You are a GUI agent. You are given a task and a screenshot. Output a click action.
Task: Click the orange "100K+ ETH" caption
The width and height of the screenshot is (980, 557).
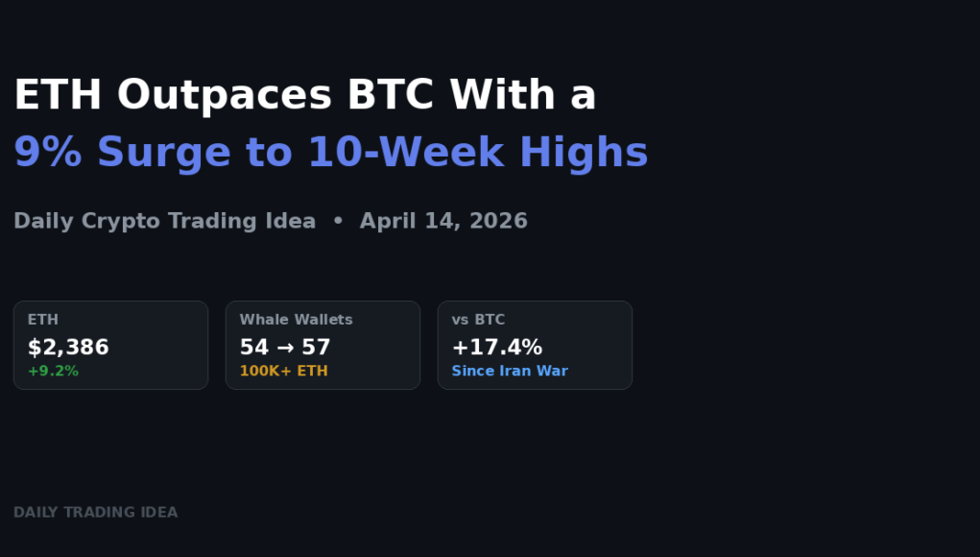283,371
